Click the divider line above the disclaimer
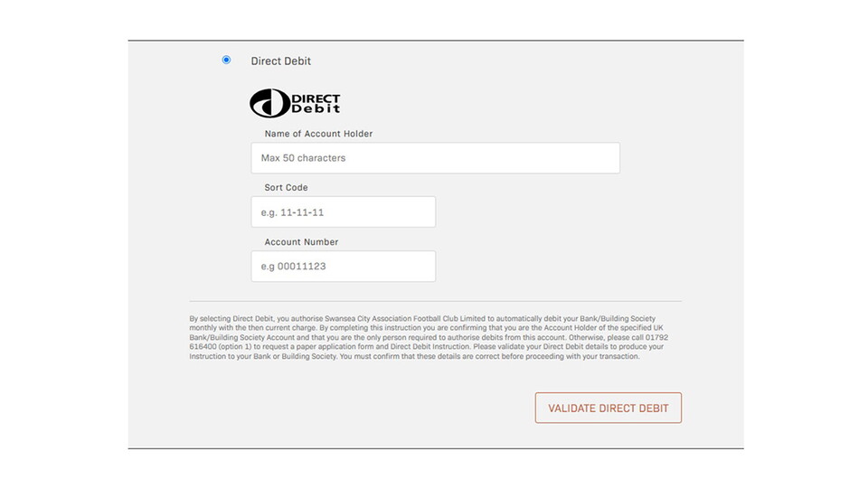The width and height of the screenshot is (868, 488). coord(435,301)
